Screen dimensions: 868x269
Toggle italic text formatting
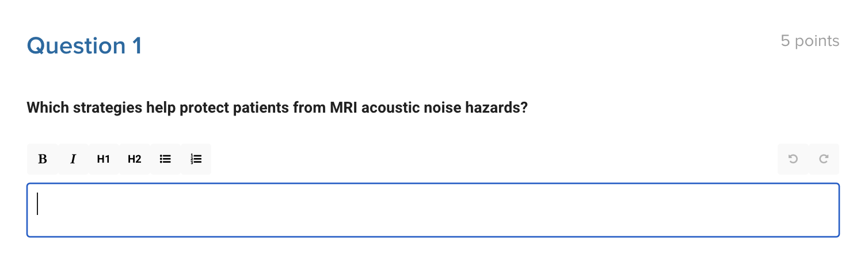[73, 159]
